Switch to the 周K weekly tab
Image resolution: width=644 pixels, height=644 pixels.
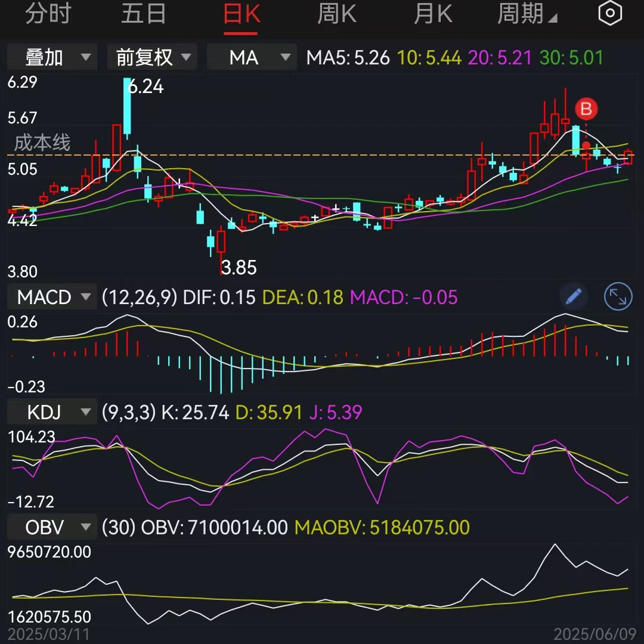336,13
